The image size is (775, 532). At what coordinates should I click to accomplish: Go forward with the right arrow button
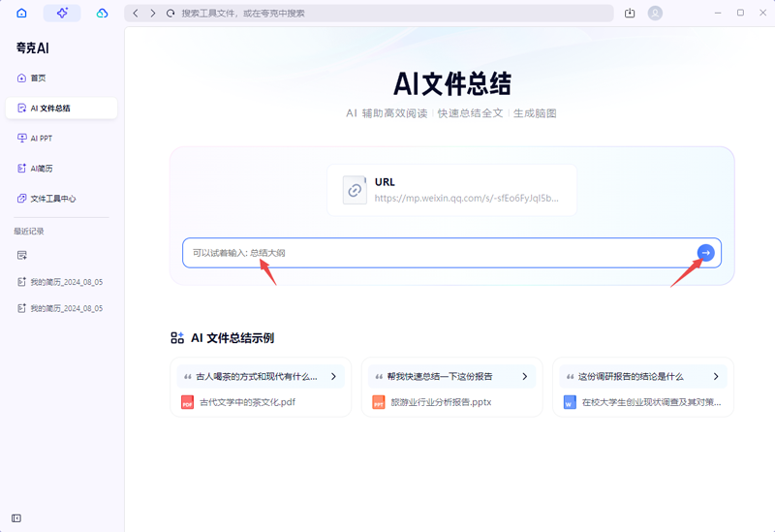(x=153, y=14)
